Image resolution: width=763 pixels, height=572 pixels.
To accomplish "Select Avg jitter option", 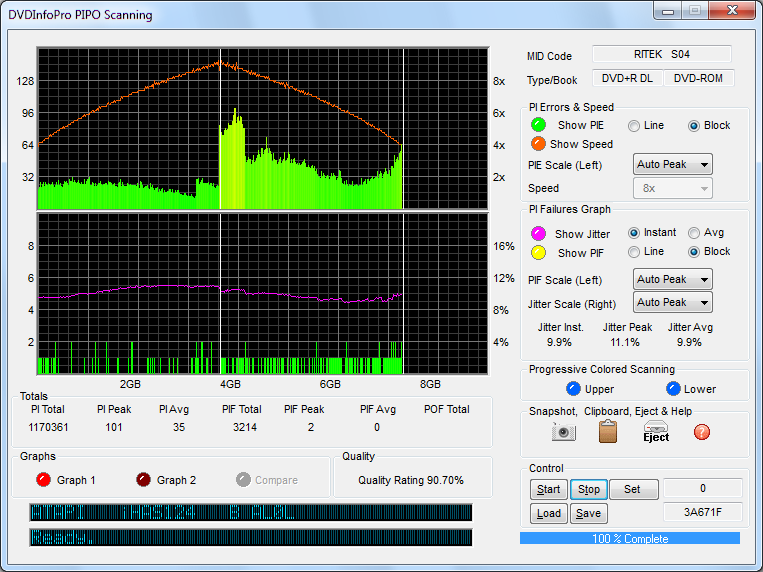I will click(694, 233).
